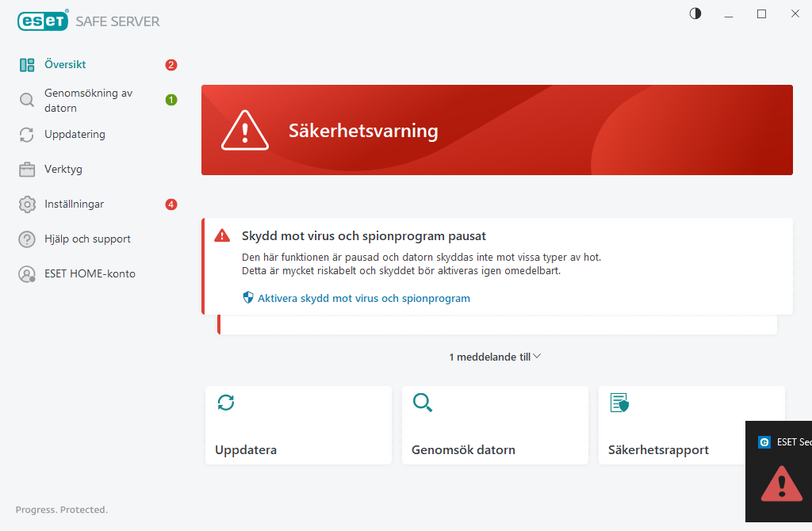Viewport: 812px width, 531px height.
Task: Click the Uppdatera card
Action: tap(297, 425)
